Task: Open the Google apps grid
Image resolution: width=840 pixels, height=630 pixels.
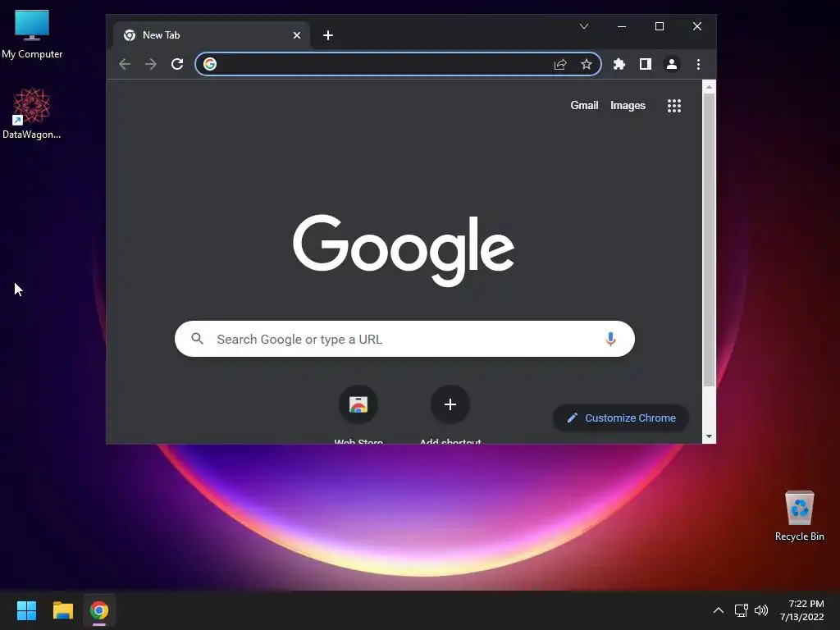Action: [x=674, y=106]
